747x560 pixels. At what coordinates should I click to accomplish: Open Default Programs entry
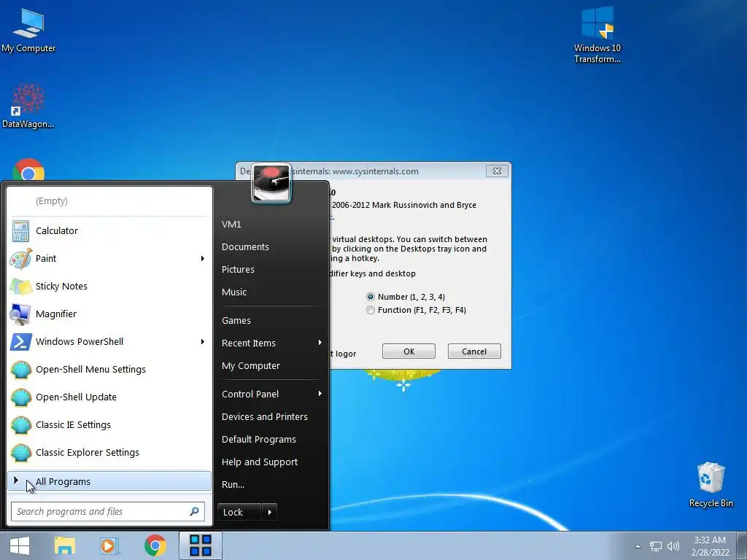point(259,440)
